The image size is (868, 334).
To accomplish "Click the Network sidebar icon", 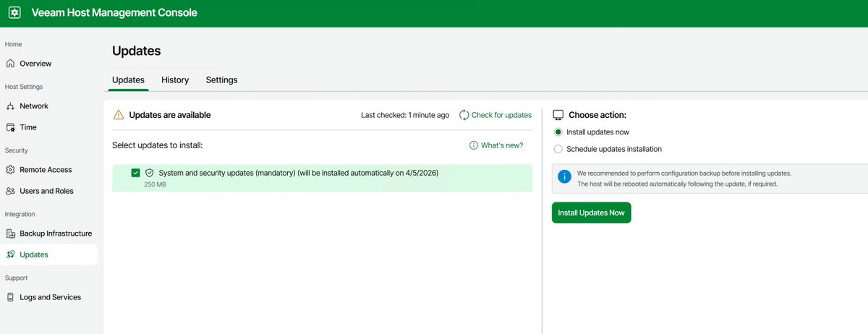I will coord(10,106).
